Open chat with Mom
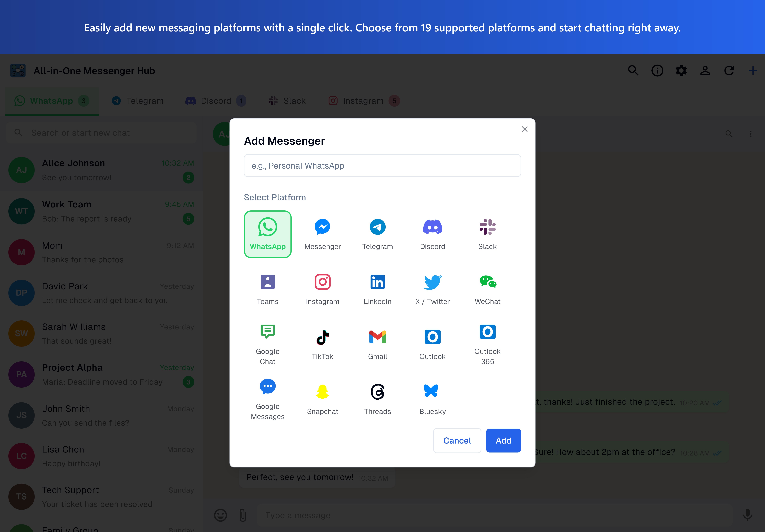This screenshot has height=532, width=765. [101, 252]
